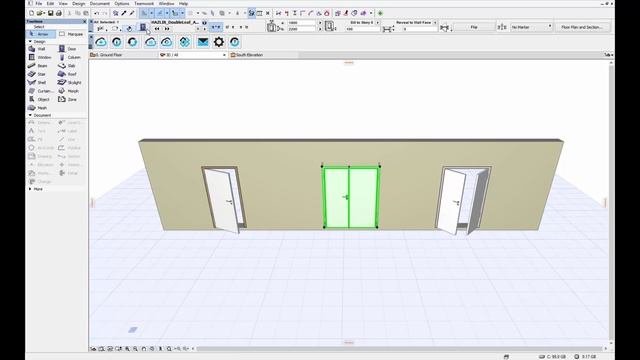Activate the Arrow selection tool
Screen dimensions: 640x360
(x=41, y=34)
